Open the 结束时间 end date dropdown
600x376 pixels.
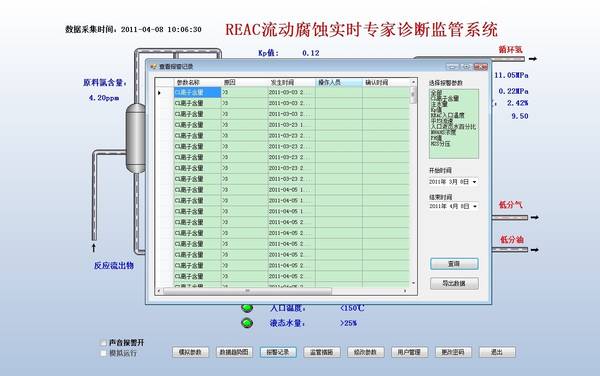click(474, 206)
